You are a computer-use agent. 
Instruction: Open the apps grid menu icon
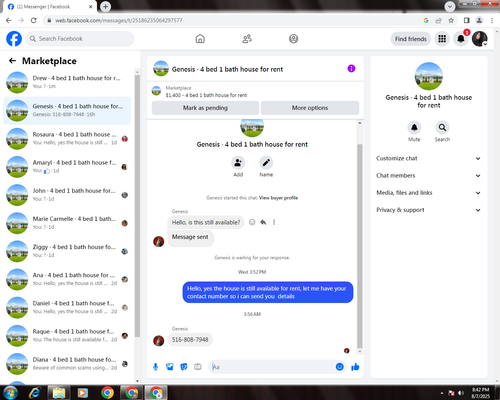[442, 39]
